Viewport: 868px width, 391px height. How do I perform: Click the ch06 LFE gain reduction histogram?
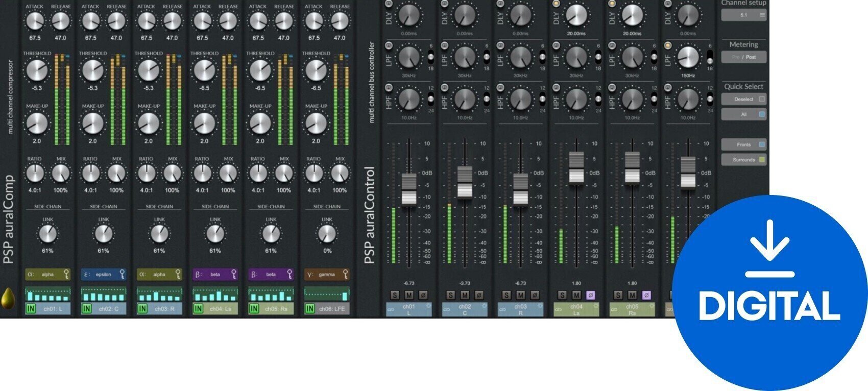point(327,294)
